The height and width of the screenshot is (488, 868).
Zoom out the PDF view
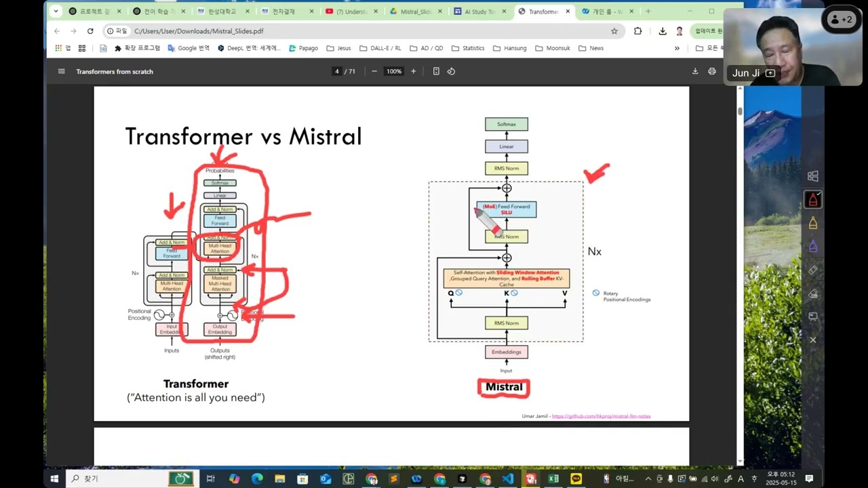pos(374,71)
